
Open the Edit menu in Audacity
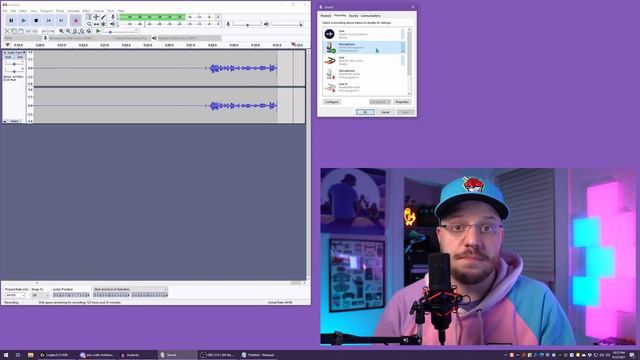[13, 11]
